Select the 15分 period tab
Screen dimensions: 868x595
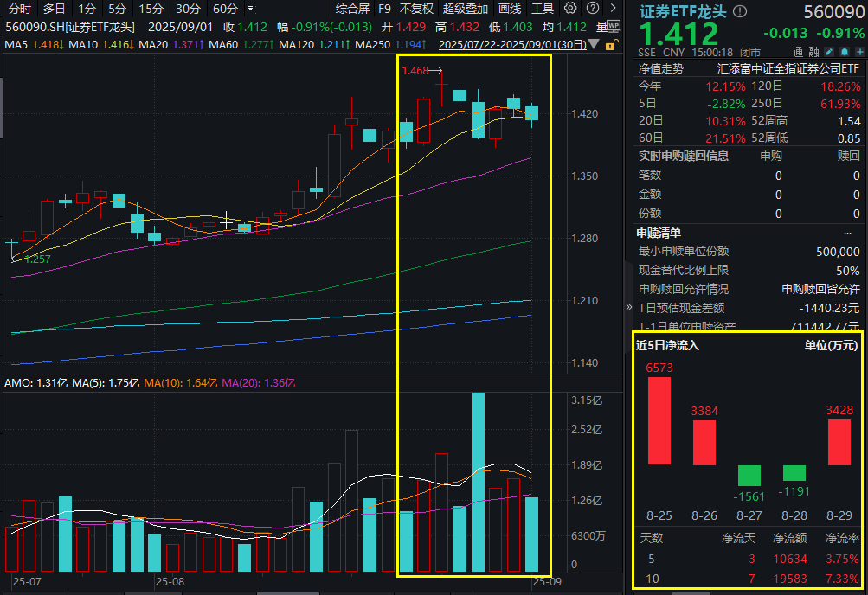click(151, 9)
